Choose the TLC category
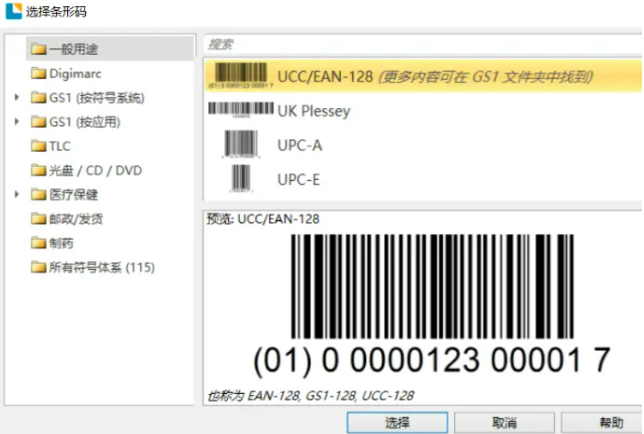The image size is (644, 434). point(60,146)
